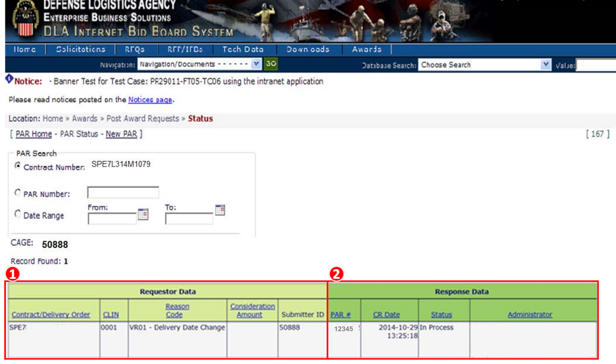Open the Notices page link
616x364 pixels.
(x=150, y=100)
